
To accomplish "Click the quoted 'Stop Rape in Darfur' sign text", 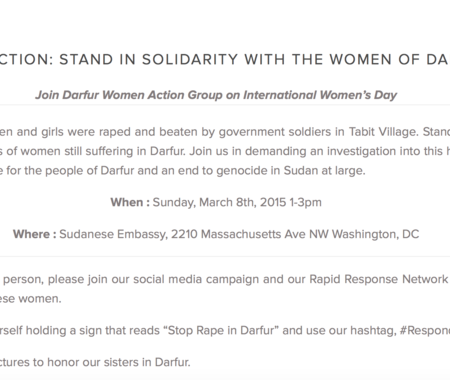I will (x=221, y=330).
